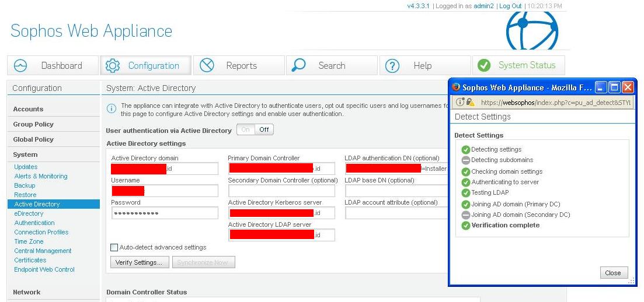Image resolution: width=644 pixels, height=302 pixels.
Task: Select Active Directory sidebar item
Action: click(x=53, y=204)
